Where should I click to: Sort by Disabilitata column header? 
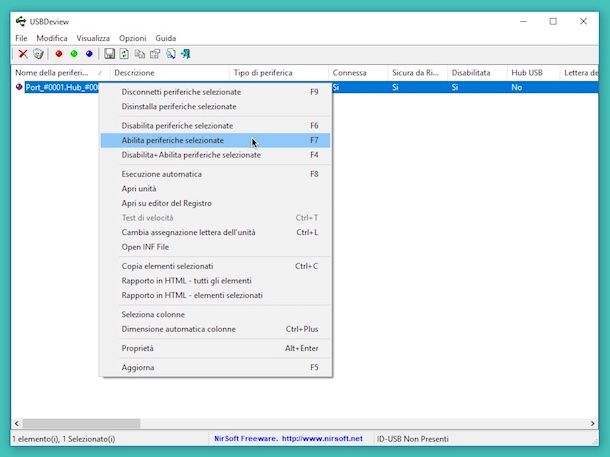click(x=477, y=73)
